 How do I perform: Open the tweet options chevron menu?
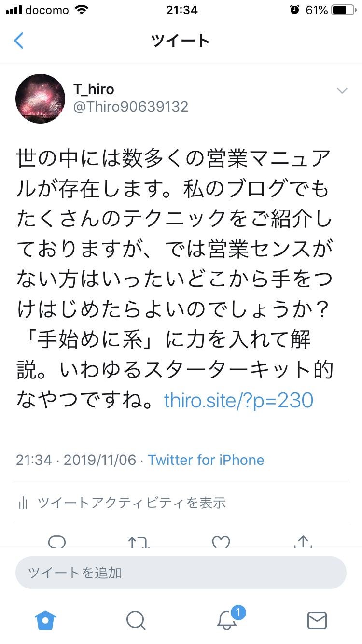coord(342,91)
